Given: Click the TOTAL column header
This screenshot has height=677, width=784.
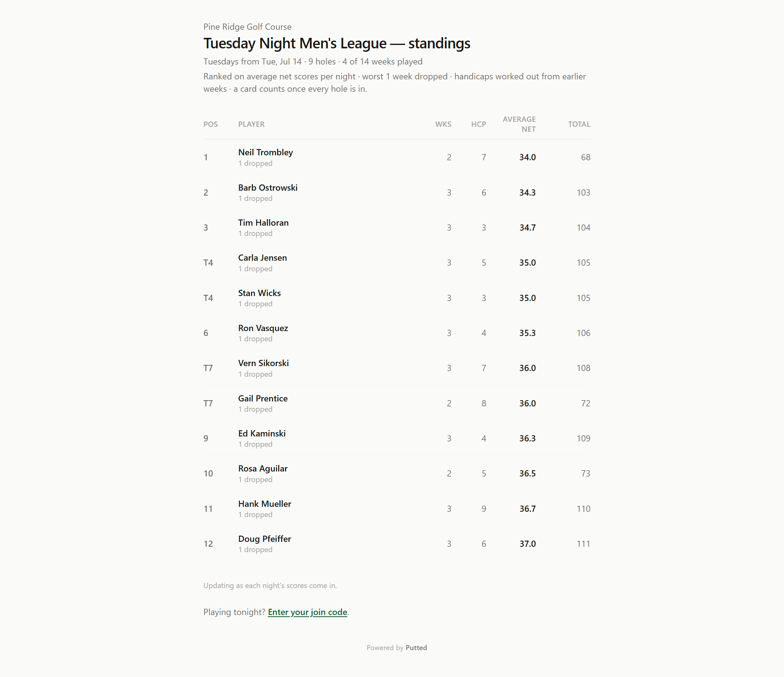Looking at the screenshot, I should click(579, 124).
